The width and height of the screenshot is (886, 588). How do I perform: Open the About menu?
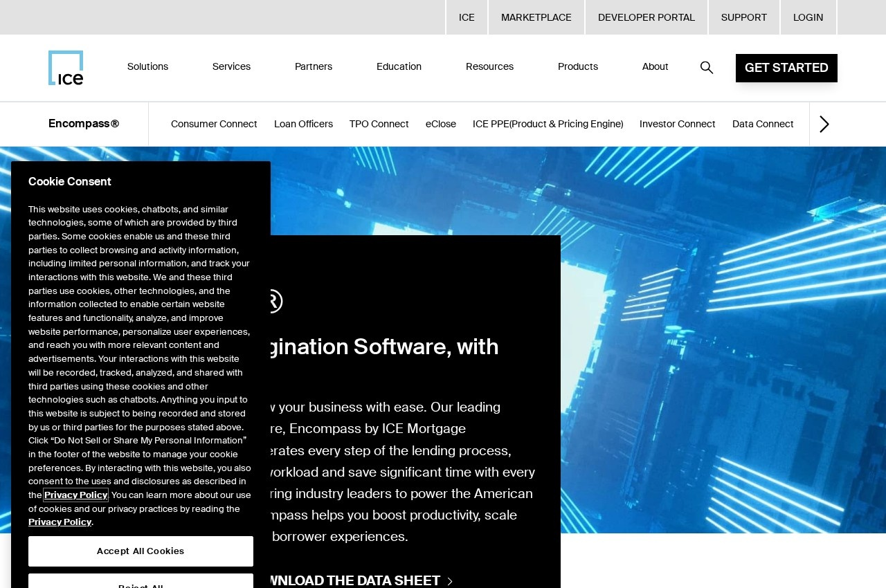click(656, 67)
